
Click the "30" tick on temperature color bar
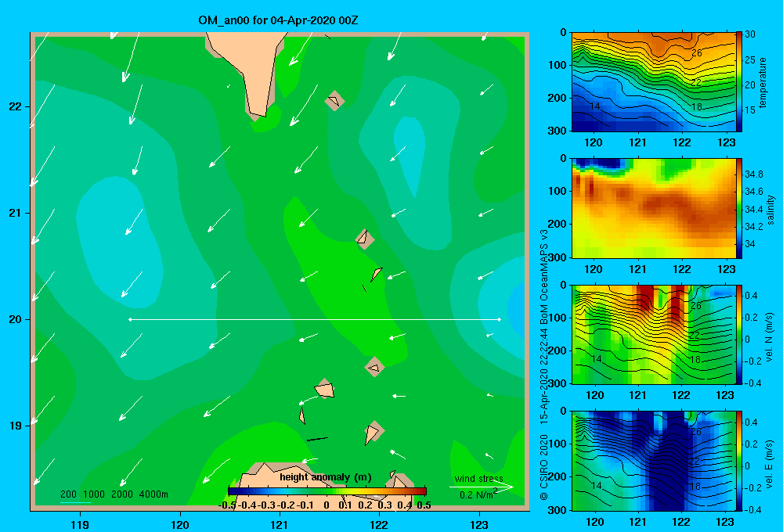749,34
